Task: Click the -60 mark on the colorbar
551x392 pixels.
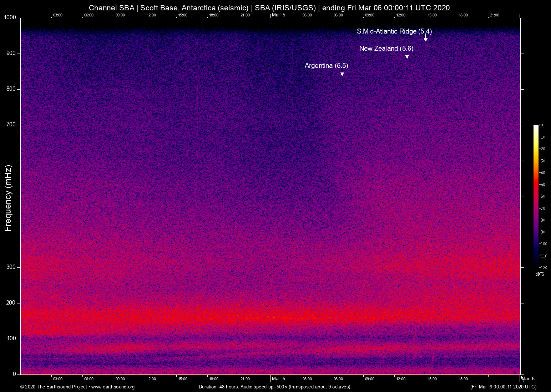Action: coord(541,196)
